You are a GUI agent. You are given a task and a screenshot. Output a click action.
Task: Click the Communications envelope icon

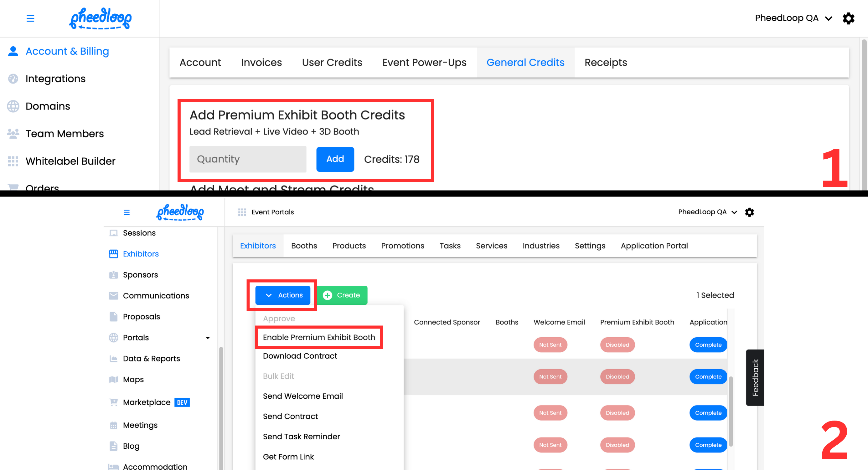pyautogui.click(x=114, y=296)
